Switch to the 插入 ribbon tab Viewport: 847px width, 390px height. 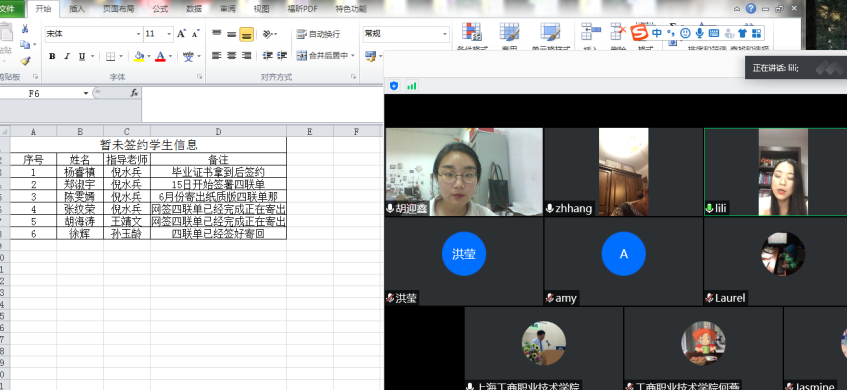pos(77,9)
